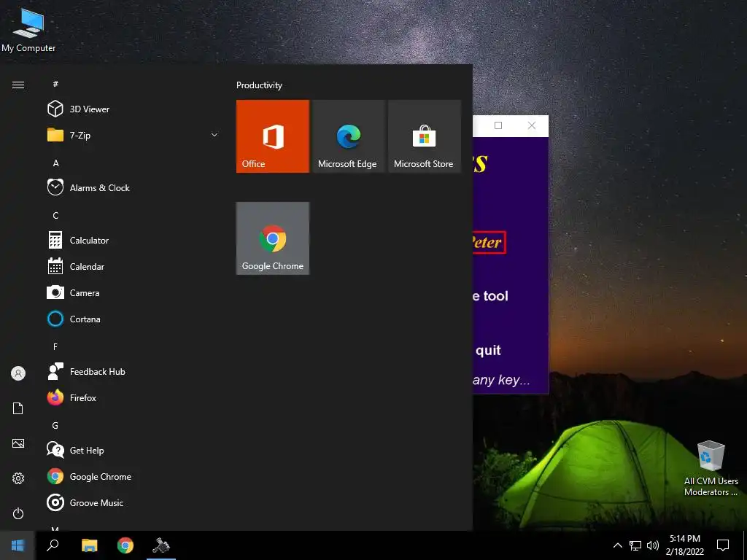Open user account icon in Start sidebar
This screenshot has height=560, width=747.
click(x=18, y=373)
